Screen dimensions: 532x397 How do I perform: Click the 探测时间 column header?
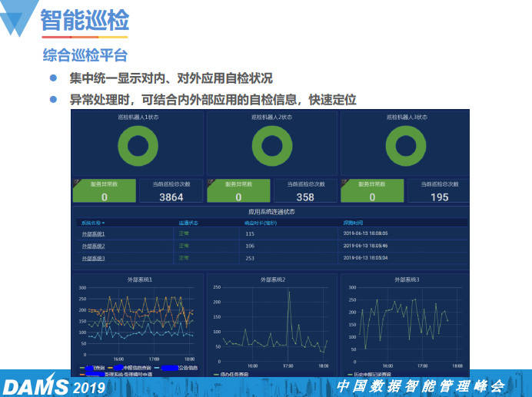pyautogui.click(x=354, y=223)
